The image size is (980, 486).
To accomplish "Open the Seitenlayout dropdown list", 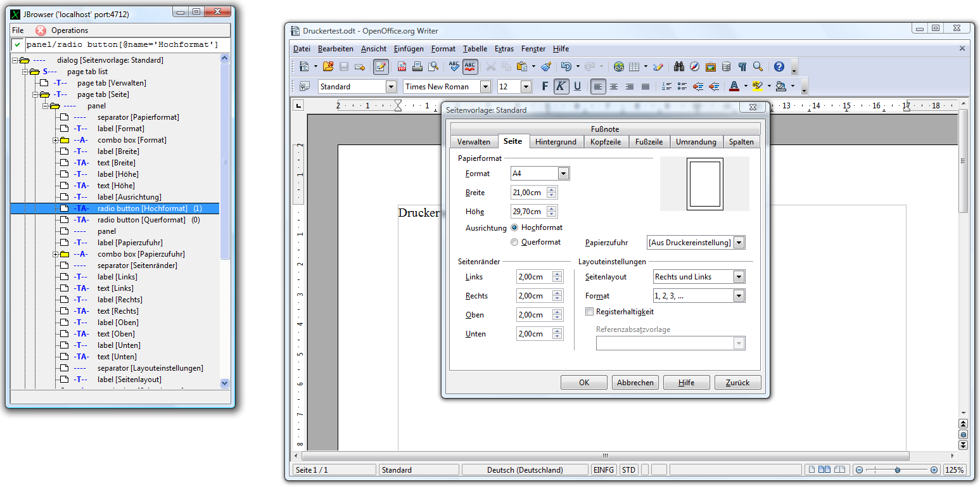I will (738, 277).
